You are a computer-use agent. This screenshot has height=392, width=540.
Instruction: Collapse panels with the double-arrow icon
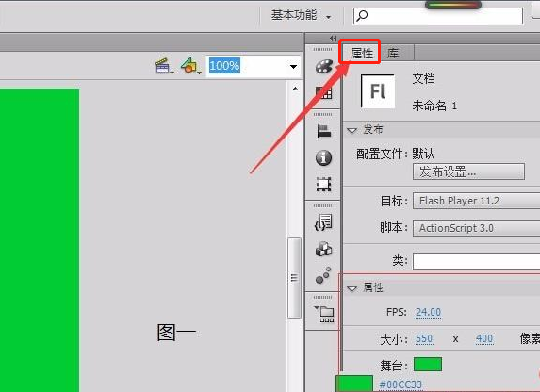tap(333, 38)
